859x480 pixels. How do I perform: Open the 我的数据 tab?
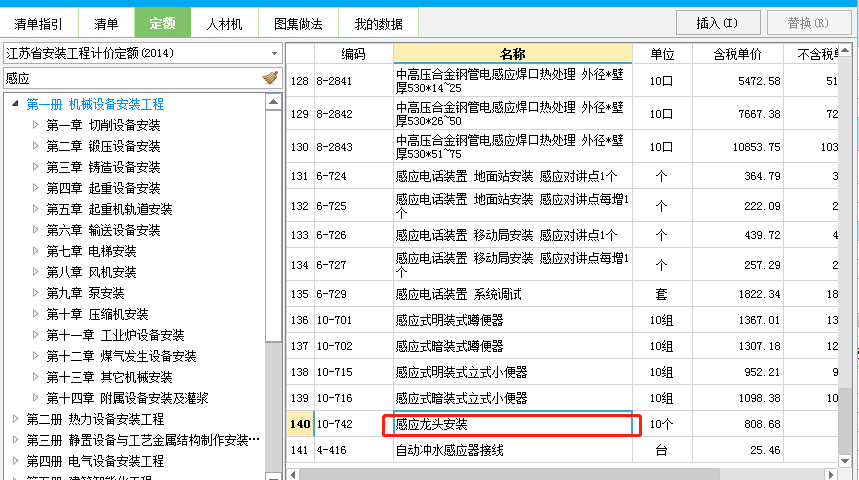[378, 24]
